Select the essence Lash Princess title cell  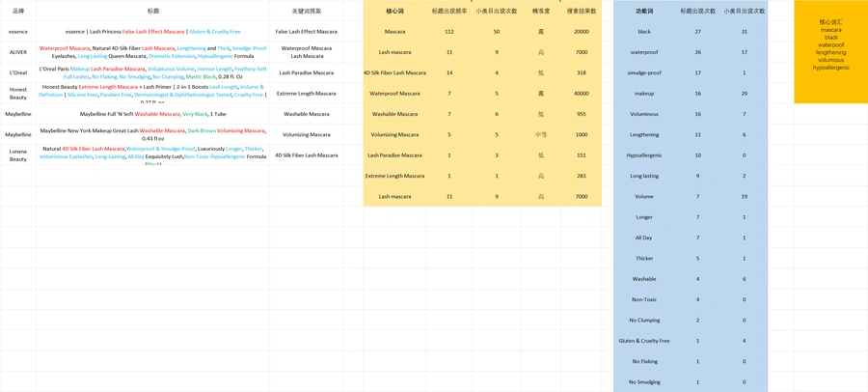click(x=152, y=32)
